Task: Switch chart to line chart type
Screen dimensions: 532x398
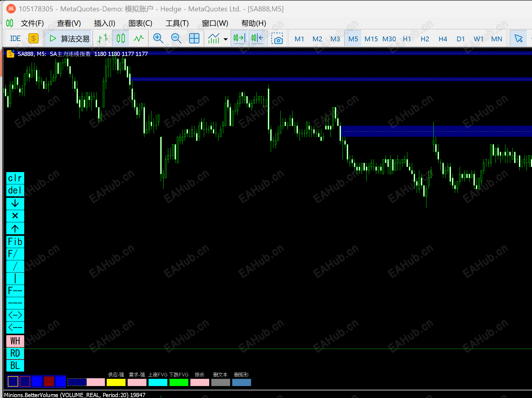Action: 139,38
